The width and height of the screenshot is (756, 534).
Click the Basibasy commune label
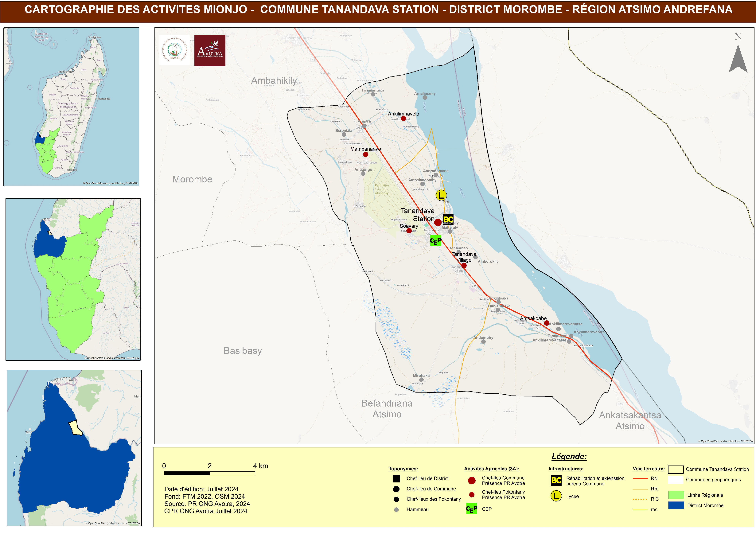coord(243,351)
